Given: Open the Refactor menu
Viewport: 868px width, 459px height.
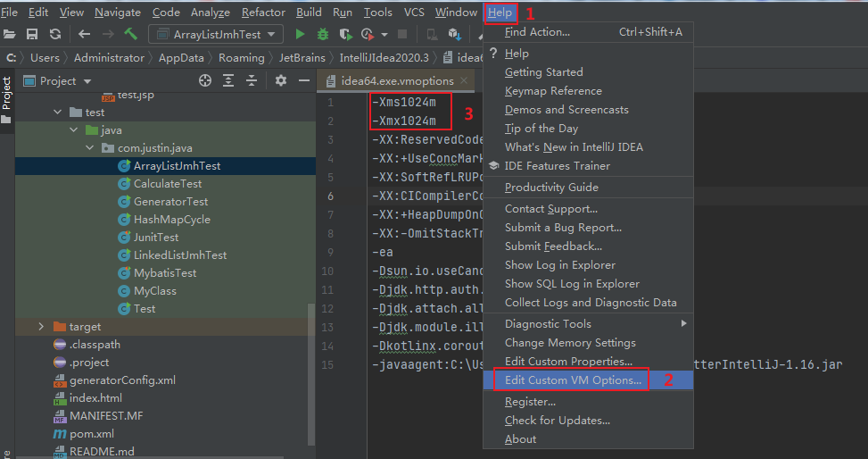Looking at the screenshot, I should 263,13.
